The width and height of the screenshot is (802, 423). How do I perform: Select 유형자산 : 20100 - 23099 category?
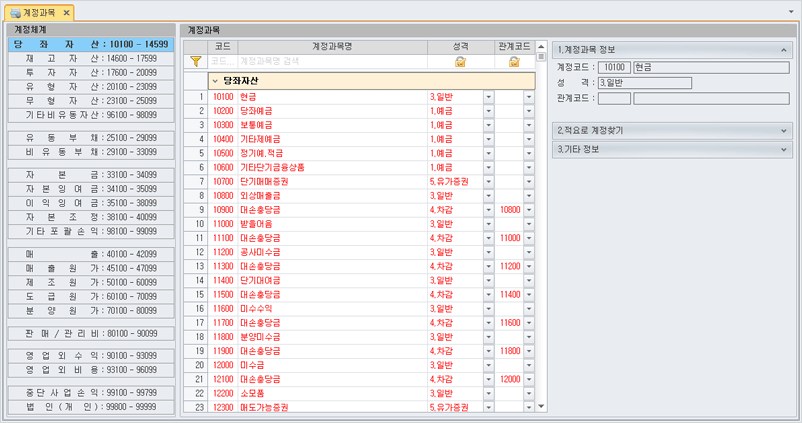[91, 87]
